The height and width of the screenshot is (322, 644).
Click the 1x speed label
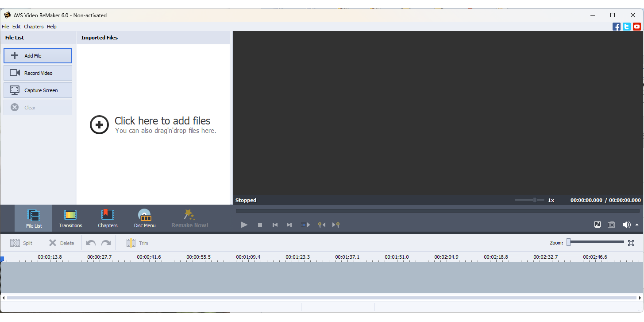click(551, 200)
